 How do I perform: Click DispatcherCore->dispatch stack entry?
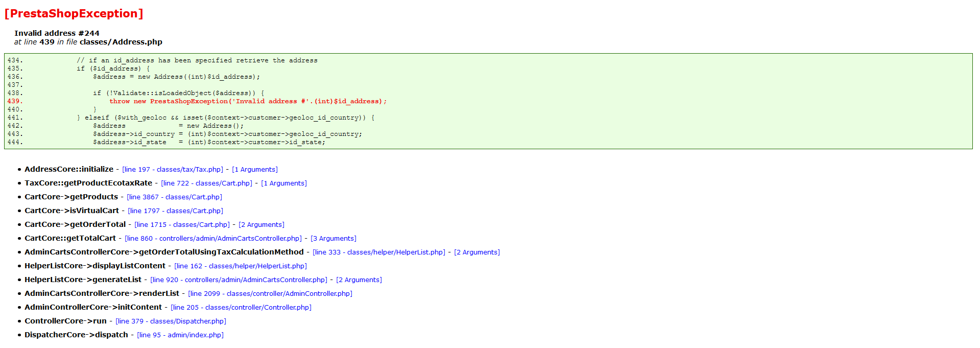[76, 335]
